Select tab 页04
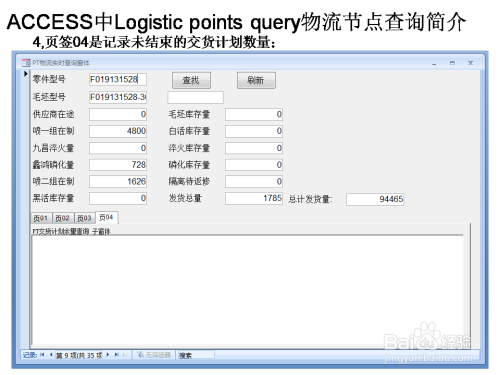The image size is (500, 375). [x=106, y=217]
